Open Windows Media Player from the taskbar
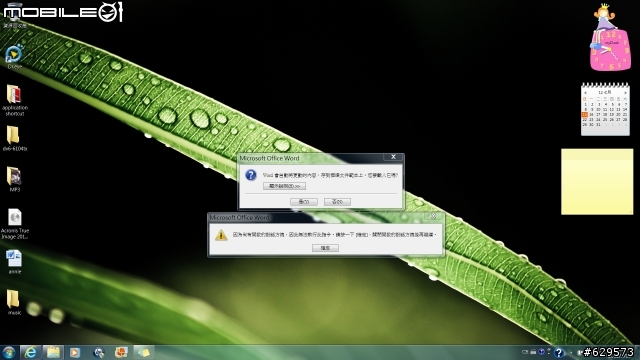 point(75,352)
